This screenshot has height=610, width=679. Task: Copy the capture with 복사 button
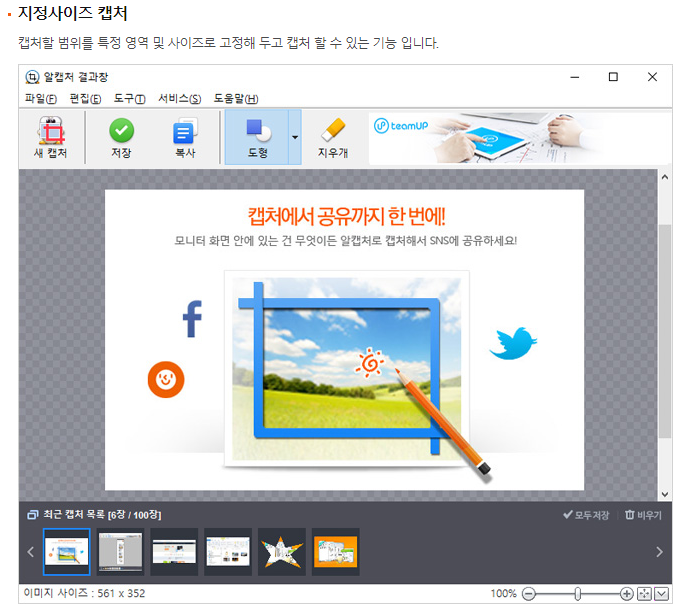(185, 137)
